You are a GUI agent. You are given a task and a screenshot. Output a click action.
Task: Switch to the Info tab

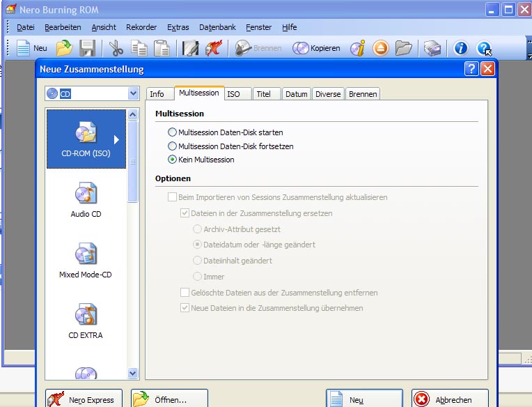[x=160, y=94]
